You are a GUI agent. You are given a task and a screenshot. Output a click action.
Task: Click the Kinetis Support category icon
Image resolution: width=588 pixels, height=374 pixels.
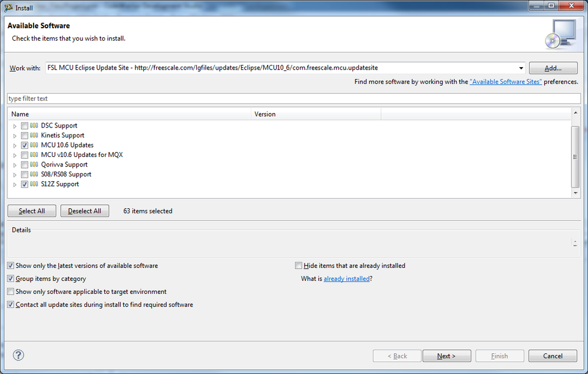(x=34, y=135)
